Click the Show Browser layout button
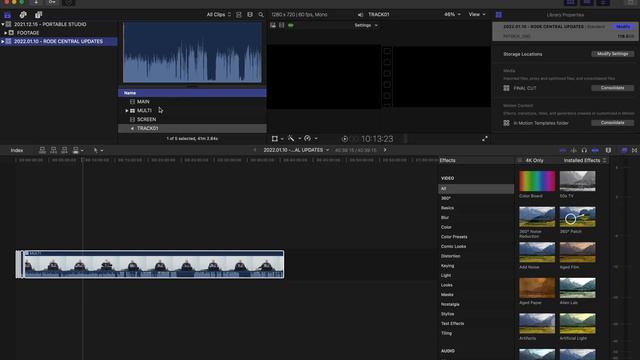Image resolution: width=640 pixels, height=360 pixels. click(x=571, y=2)
